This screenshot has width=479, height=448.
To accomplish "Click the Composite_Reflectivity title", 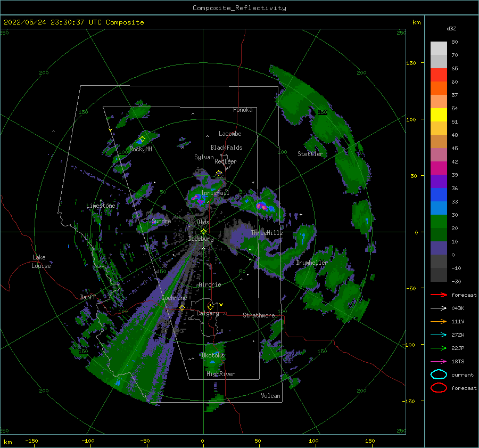I will (240, 8).
